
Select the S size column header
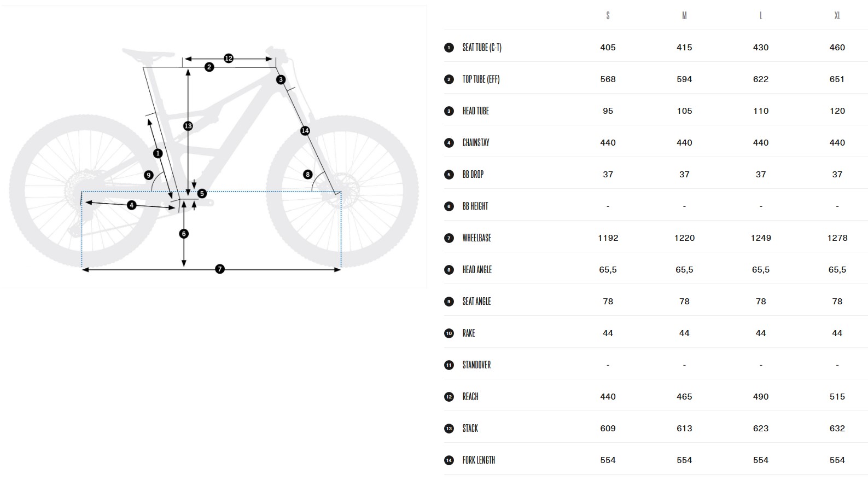click(608, 16)
